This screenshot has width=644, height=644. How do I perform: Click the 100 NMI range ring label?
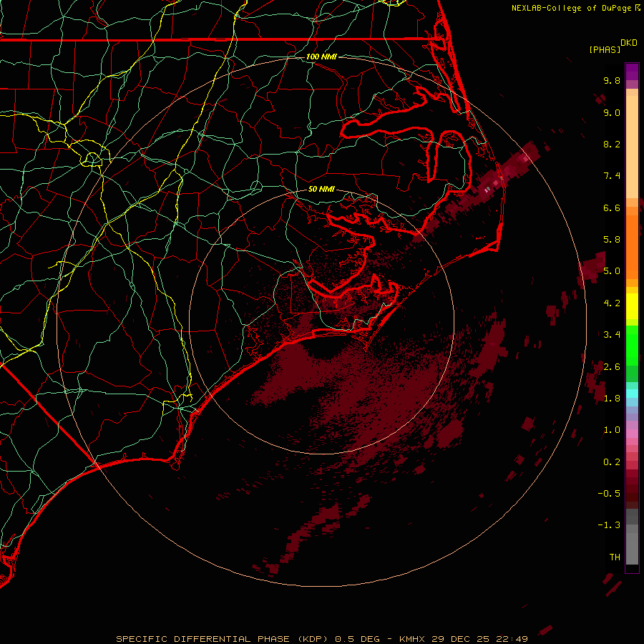click(x=321, y=57)
